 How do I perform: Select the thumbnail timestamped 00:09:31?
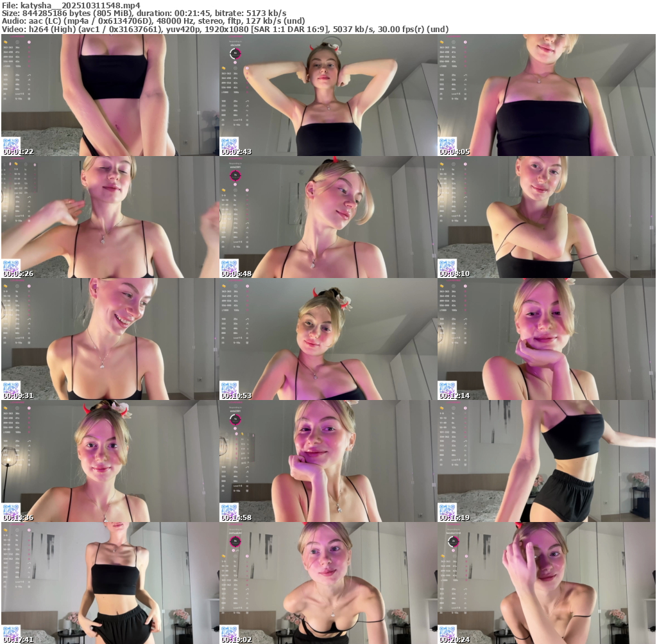tap(110, 339)
